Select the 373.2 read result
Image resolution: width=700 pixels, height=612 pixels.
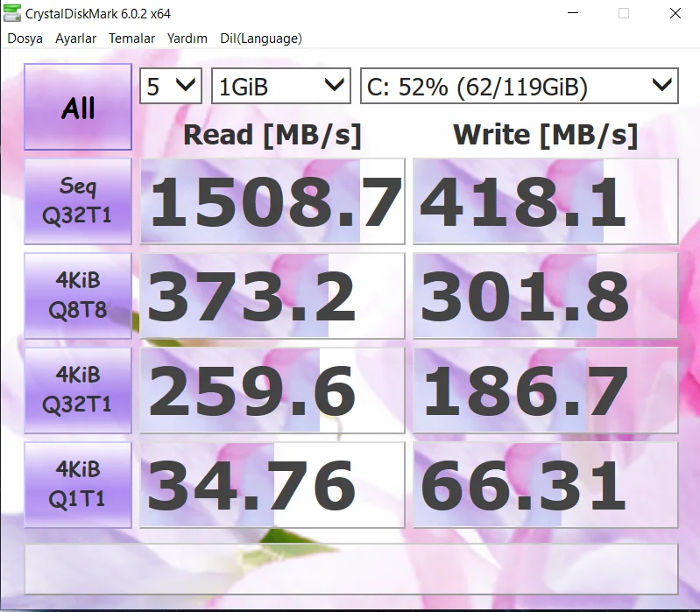272,296
